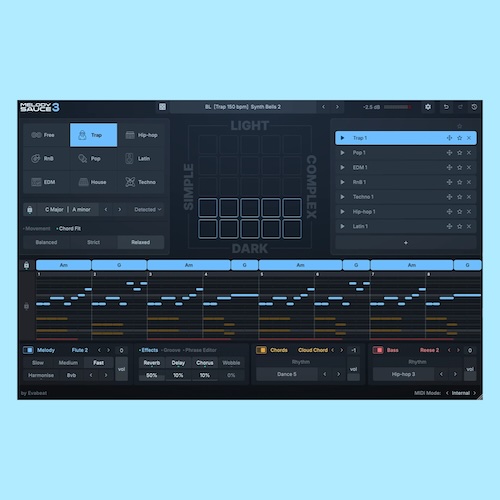The width and height of the screenshot is (500, 500).
Task: Switch to the Movement tab
Action: pos(37,229)
